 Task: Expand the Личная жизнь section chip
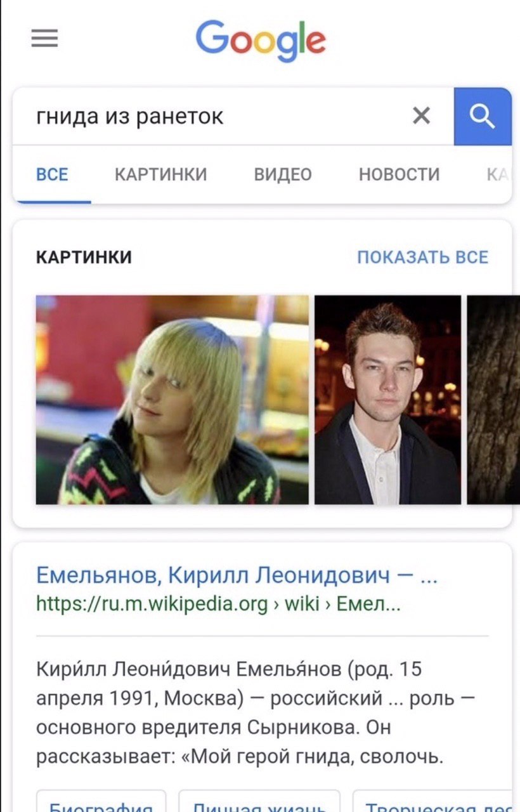pyautogui.click(x=259, y=801)
